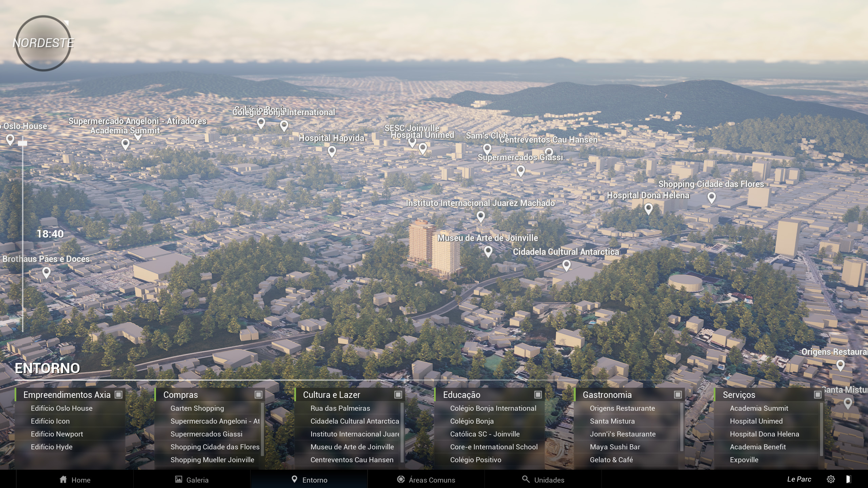Select the Hospital Dona Helena map pin
Screen dimensions: 868x488
click(649, 208)
